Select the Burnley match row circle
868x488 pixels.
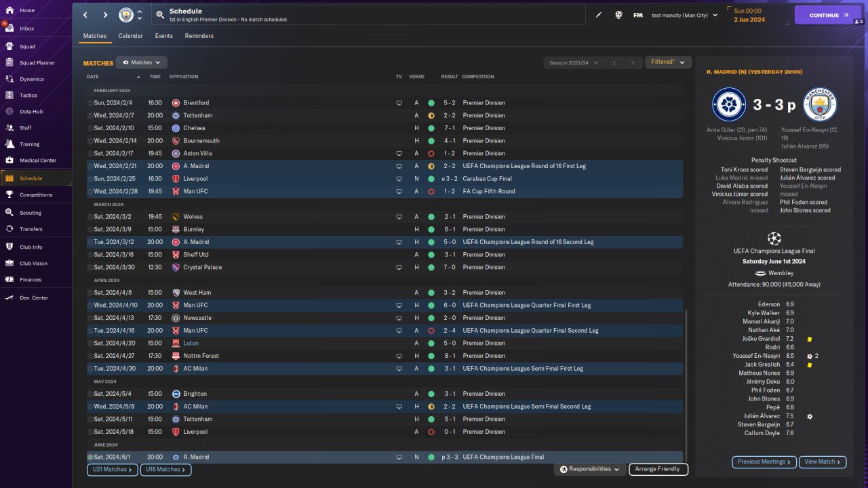[91, 230]
